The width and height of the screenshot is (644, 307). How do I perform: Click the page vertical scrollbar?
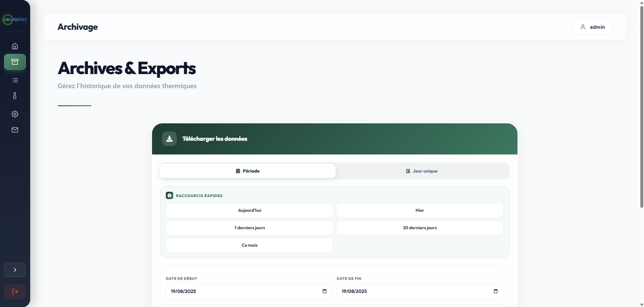click(642, 107)
